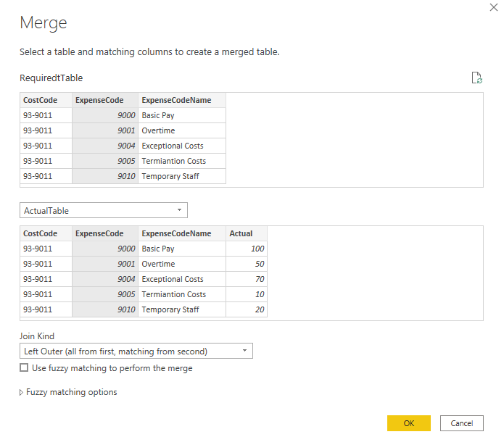Click expense code 9001 in ActualTable preview
The image size is (504, 437).
point(105,264)
